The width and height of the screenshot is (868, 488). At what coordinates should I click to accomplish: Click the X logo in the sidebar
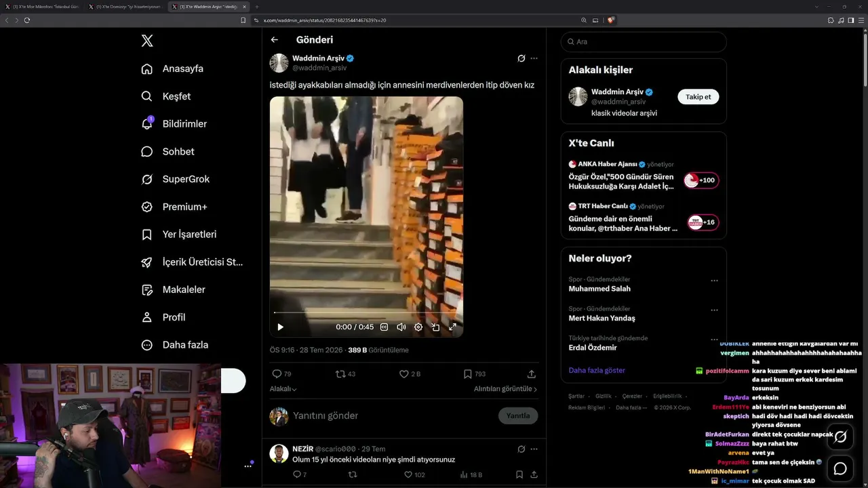tap(147, 41)
